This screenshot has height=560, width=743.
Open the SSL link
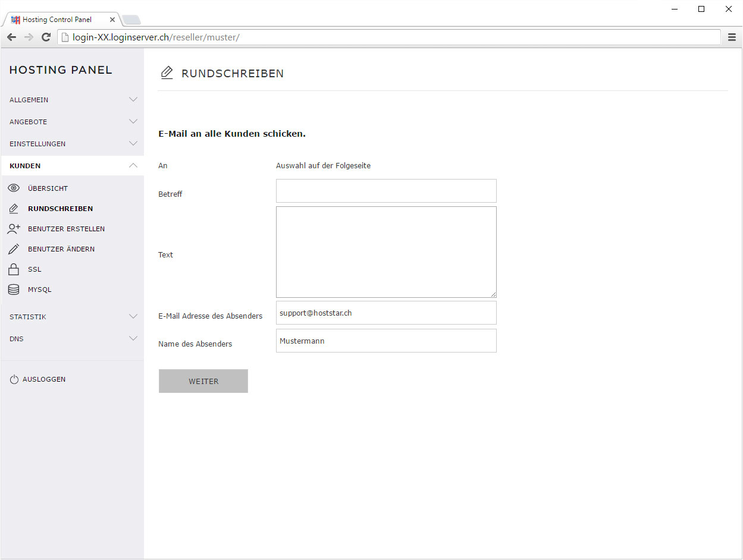pyautogui.click(x=35, y=269)
